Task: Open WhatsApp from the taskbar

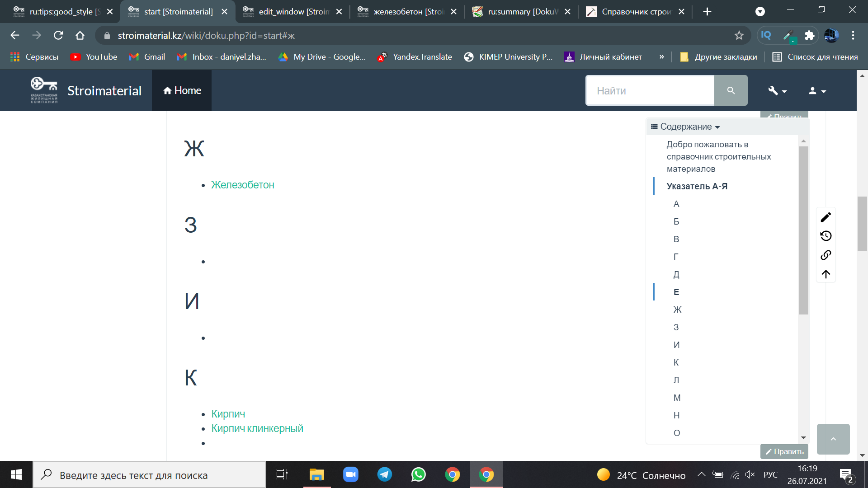Action: coord(418,474)
